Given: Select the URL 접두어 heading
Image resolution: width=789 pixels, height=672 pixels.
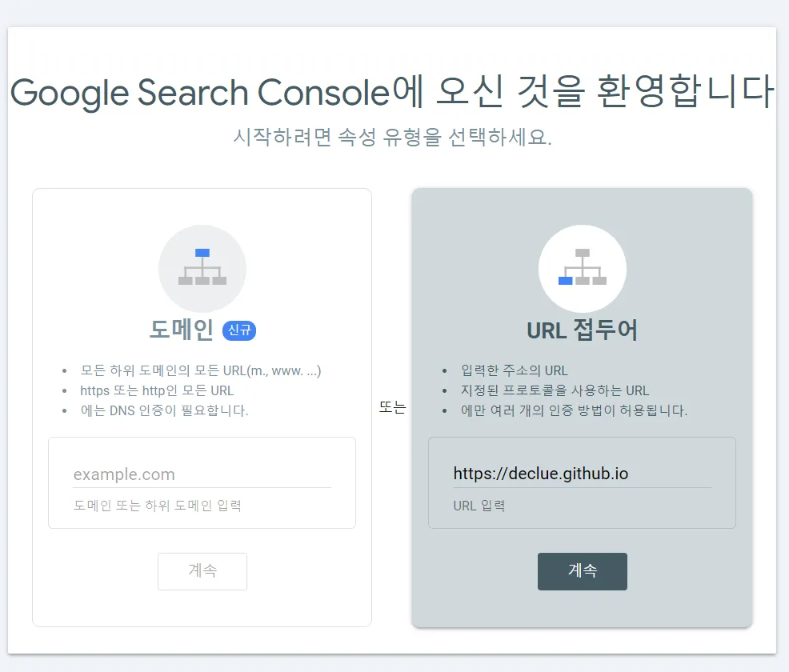Looking at the screenshot, I should [x=583, y=330].
